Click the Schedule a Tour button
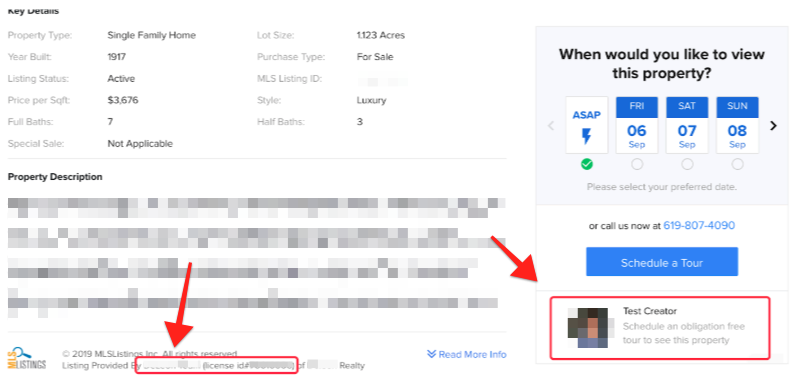The height and width of the screenshot is (376, 795). tap(662, 262)
